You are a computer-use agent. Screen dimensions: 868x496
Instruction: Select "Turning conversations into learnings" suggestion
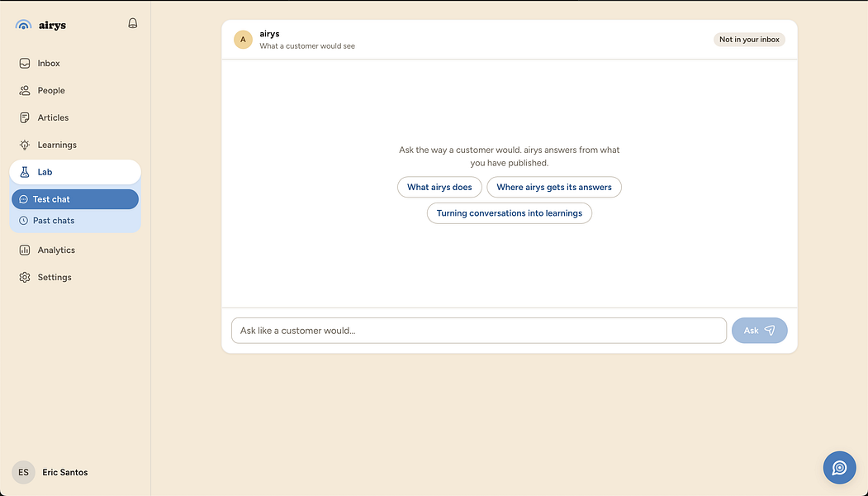510,213
